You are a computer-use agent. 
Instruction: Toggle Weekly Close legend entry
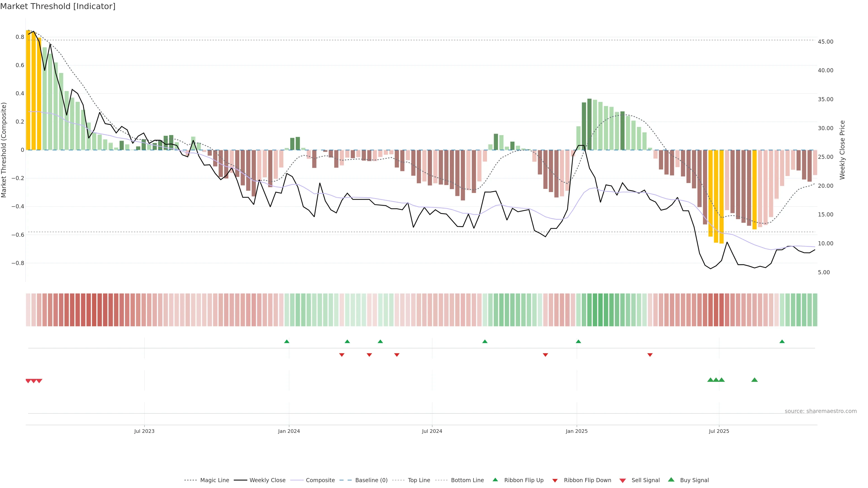[x=267, y=480]
